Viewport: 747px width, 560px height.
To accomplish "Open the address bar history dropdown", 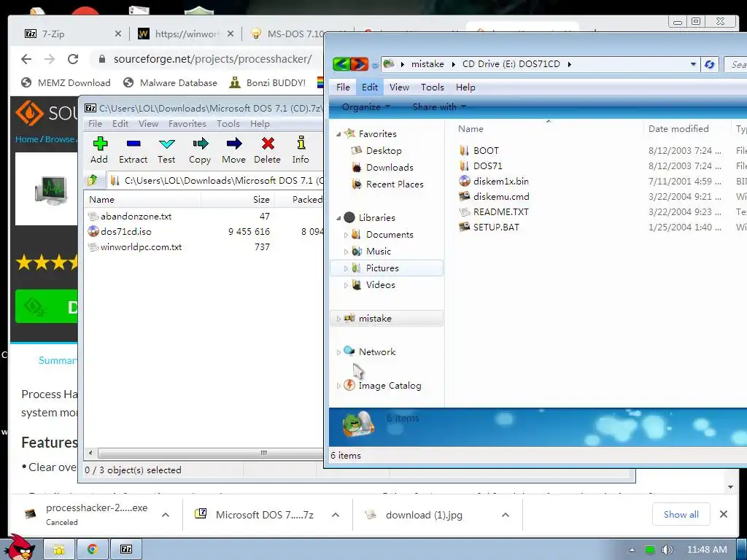I will point(693,64).
